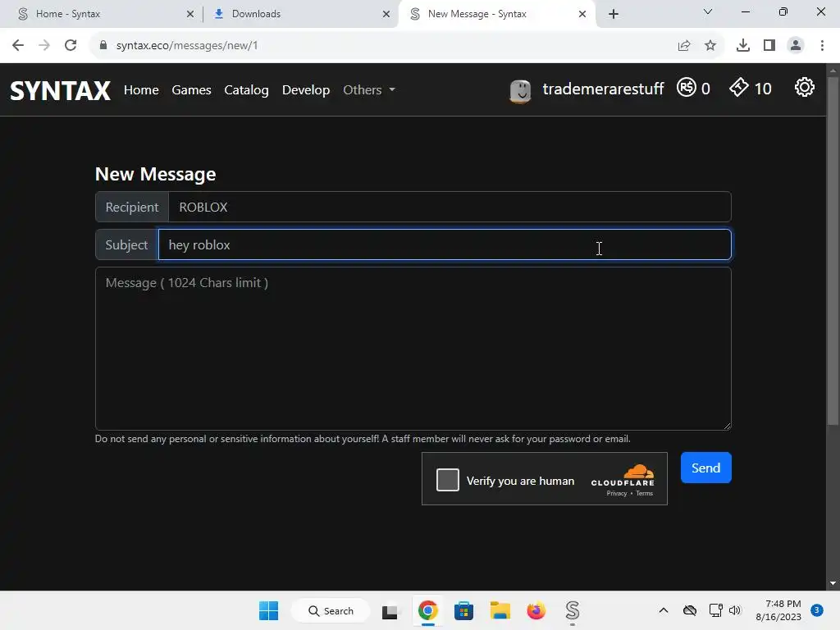Click the scrollbar up arrow
840x630 pixels.
point(833,70)
